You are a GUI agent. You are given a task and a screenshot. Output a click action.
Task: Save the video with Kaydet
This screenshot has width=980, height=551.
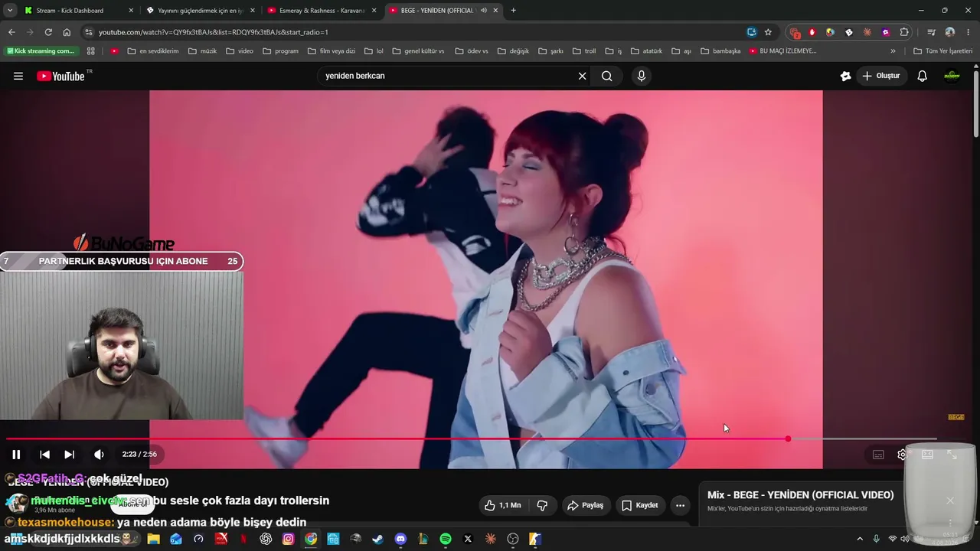click(639, 505)
